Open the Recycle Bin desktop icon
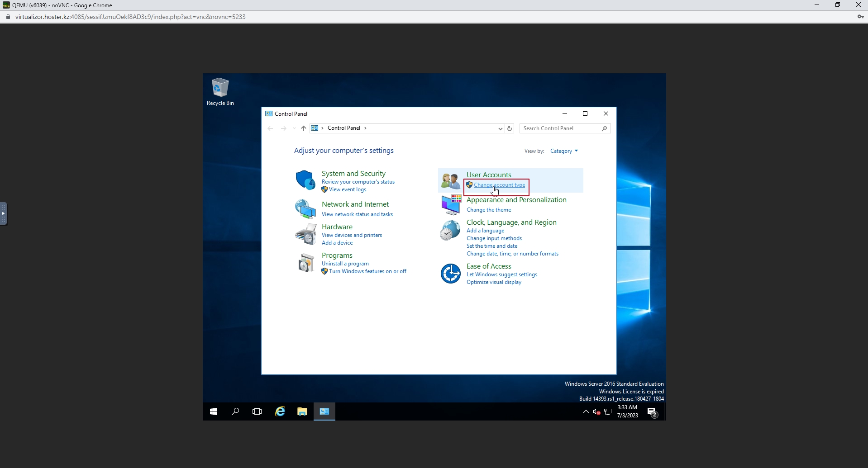Viewport: 868px width, 468px height. pyautogui.click(x=220, y=92)
